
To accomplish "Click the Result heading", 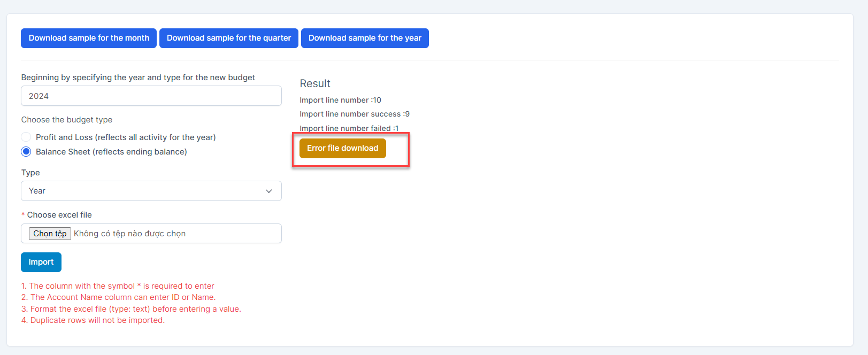I will (x=315, y=83).
